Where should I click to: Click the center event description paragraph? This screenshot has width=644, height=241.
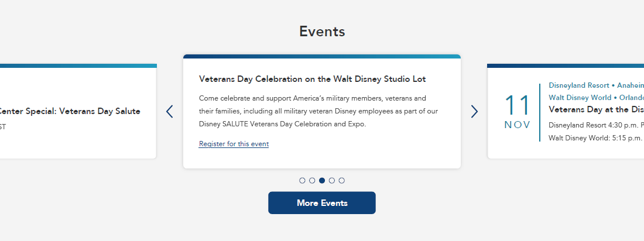318,111
